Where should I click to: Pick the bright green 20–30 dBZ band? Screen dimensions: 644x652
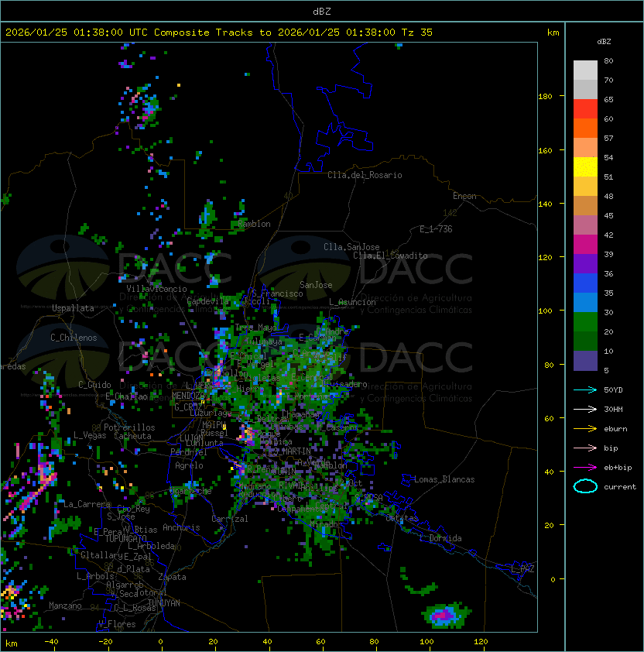pos(585,322)
